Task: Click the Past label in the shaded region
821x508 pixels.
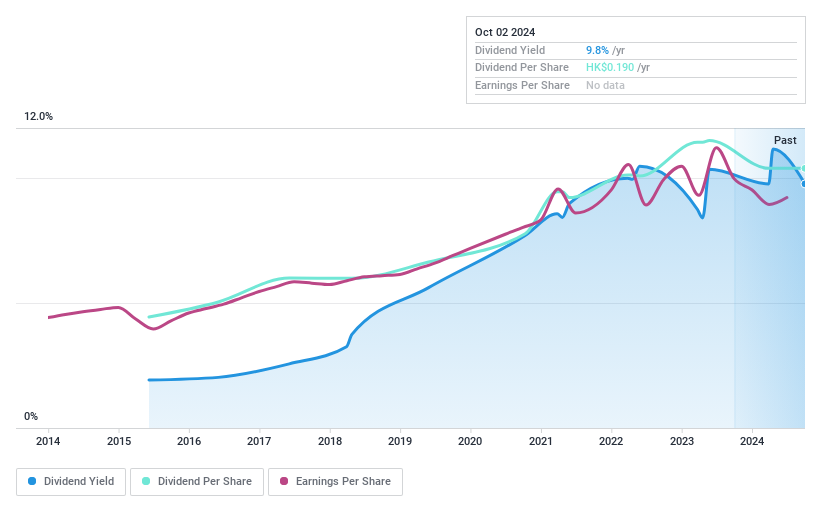Action: 785,141
